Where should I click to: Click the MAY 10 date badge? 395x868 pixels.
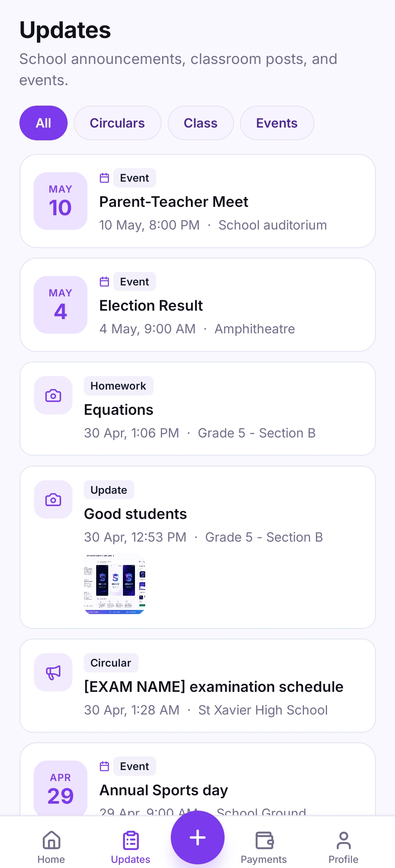(x=60, y=201)
